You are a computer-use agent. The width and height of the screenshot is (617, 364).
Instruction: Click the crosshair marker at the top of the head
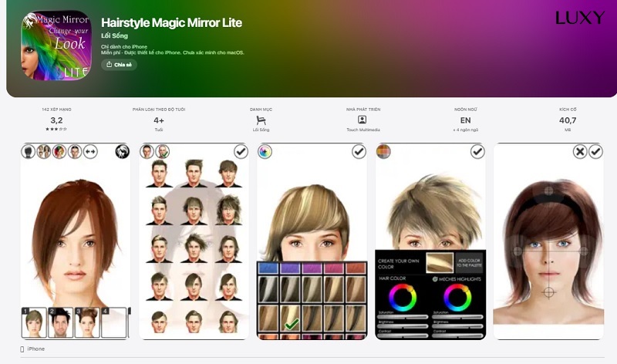coord(548,190)
